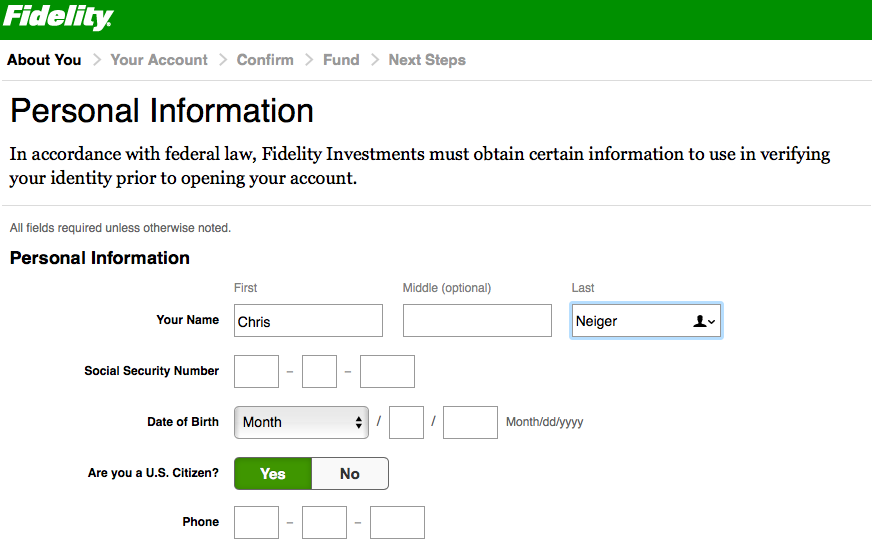872x553 pixels.
Task: Go to the Fund step
Action: coord(341,60)
